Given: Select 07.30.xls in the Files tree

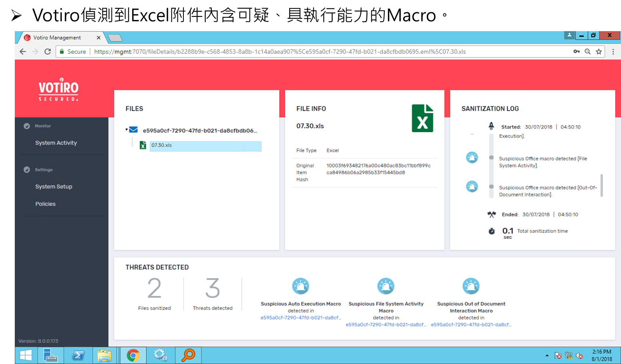Looking at the screenshot, I should (205, 146).
